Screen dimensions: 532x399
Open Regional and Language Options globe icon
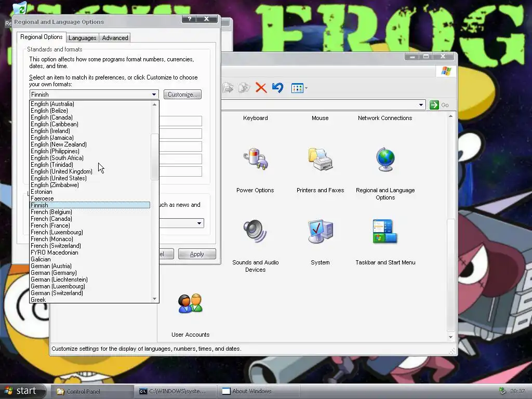[x=385, y=159]
